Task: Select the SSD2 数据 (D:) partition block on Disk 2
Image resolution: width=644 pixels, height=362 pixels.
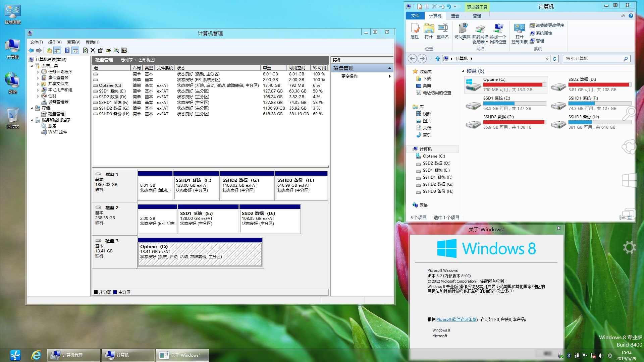Action: (270, 219)
